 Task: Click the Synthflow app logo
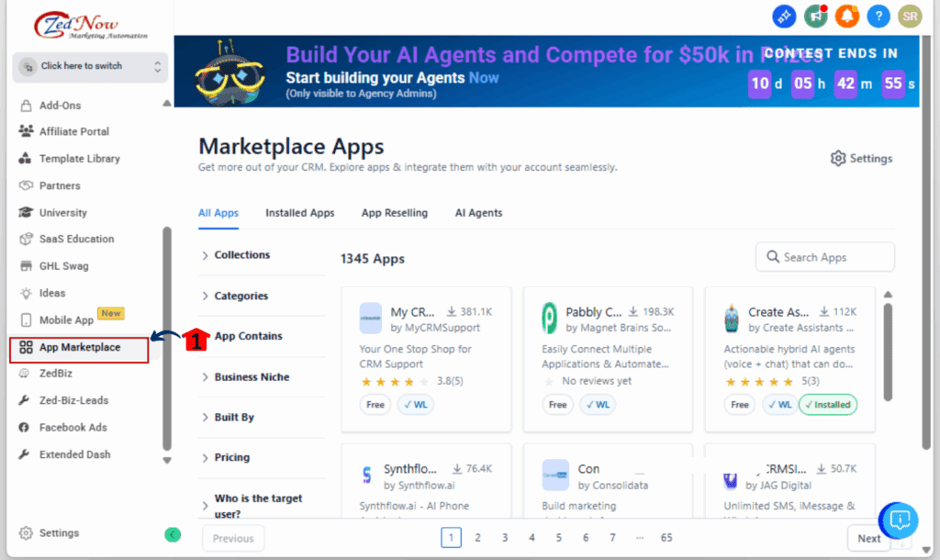click(x=367, y=475)
